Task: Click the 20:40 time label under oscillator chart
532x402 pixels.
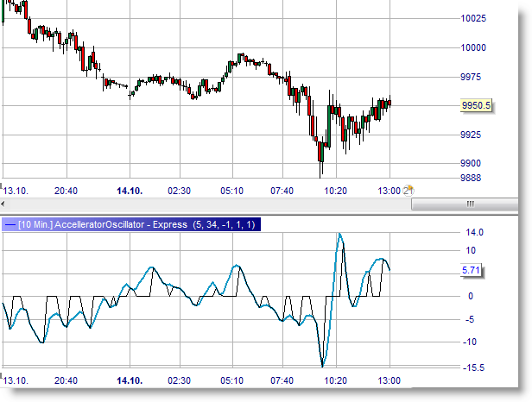Action: coord(66,380)
